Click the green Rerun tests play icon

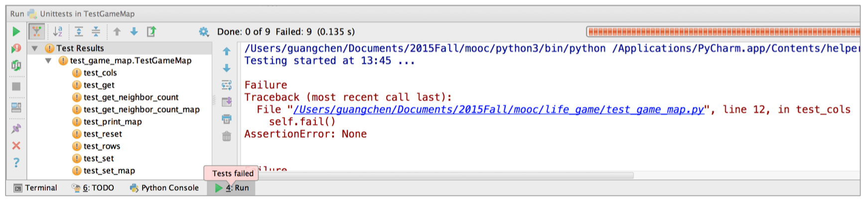[x=16, y=31]
